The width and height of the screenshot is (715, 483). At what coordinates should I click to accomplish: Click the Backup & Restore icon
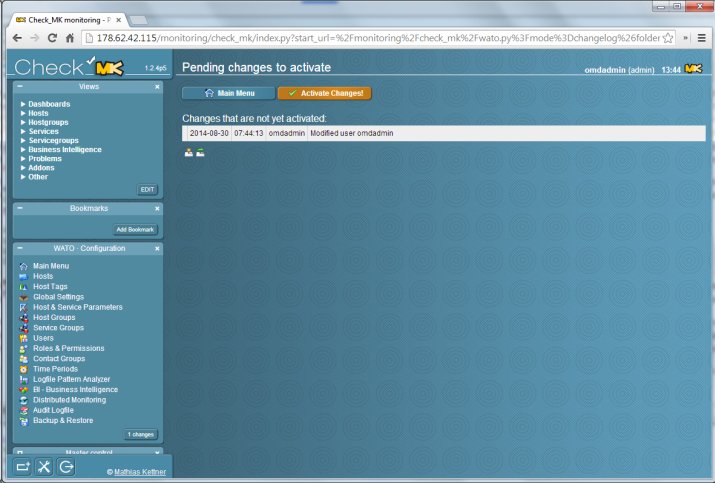23,421
